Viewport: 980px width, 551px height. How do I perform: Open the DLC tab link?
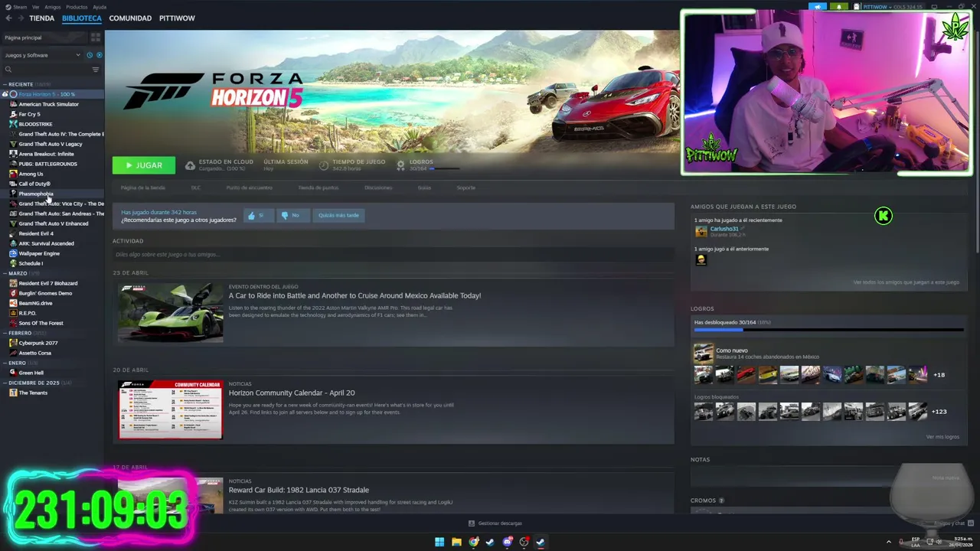tap(196, 187)
